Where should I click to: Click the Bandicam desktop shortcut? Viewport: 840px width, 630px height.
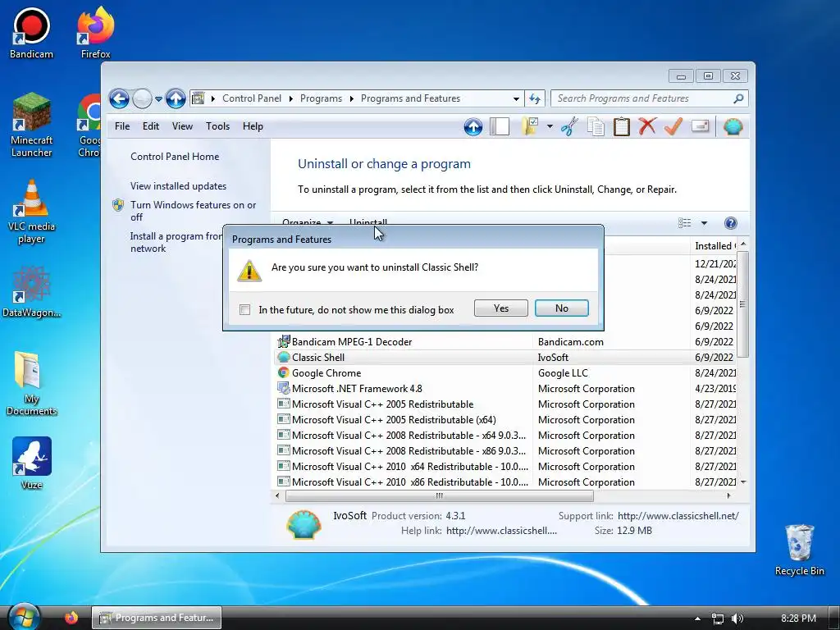point(32,33)
